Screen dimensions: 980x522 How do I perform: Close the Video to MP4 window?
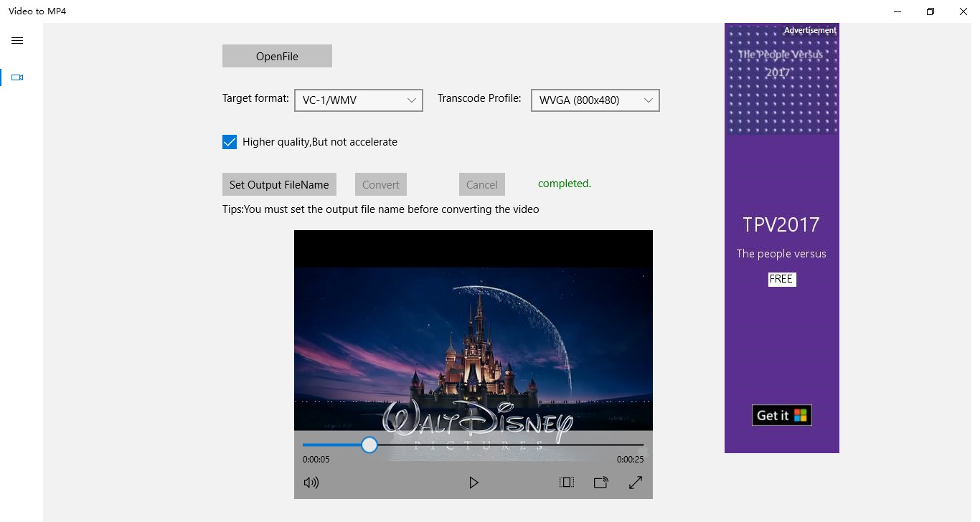(x=963, y=11)
